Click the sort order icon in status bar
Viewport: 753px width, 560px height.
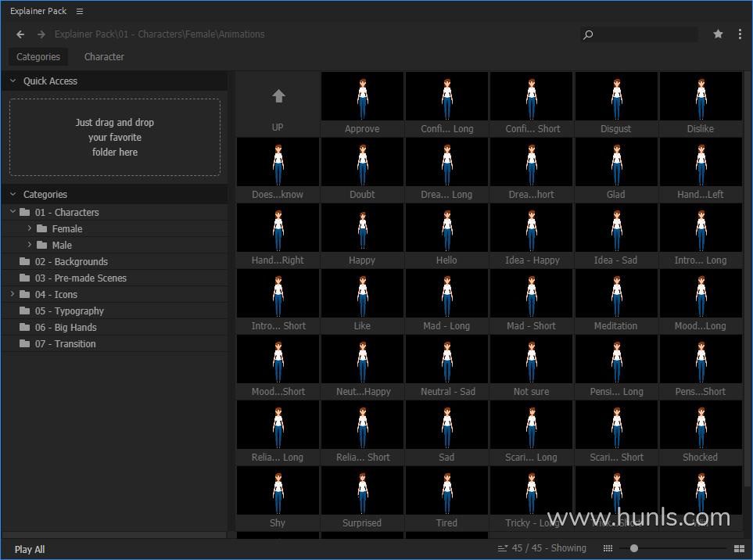pyautogui.click(x=503, y=548)
